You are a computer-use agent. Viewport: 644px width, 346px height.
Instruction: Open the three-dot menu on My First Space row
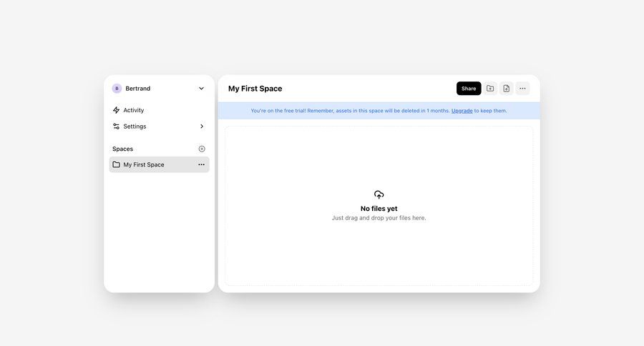click(x=201, y=164)
